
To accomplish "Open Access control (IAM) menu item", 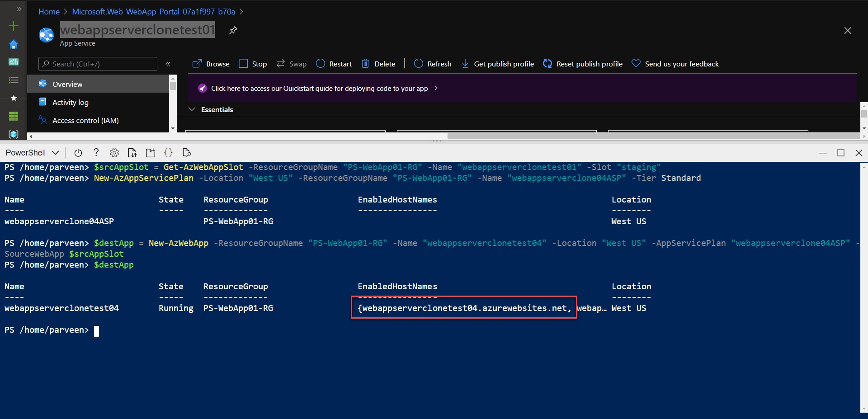I will [85, 120].
